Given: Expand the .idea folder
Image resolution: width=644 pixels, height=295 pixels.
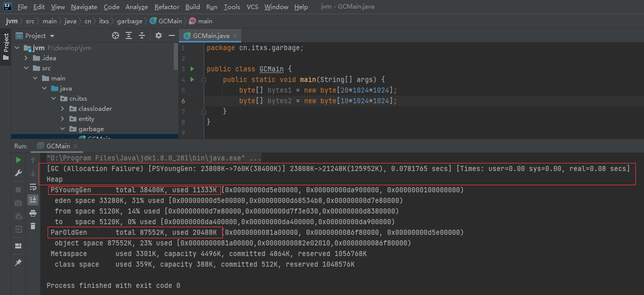Looking at the screenshot, I should tap(26, 58).
